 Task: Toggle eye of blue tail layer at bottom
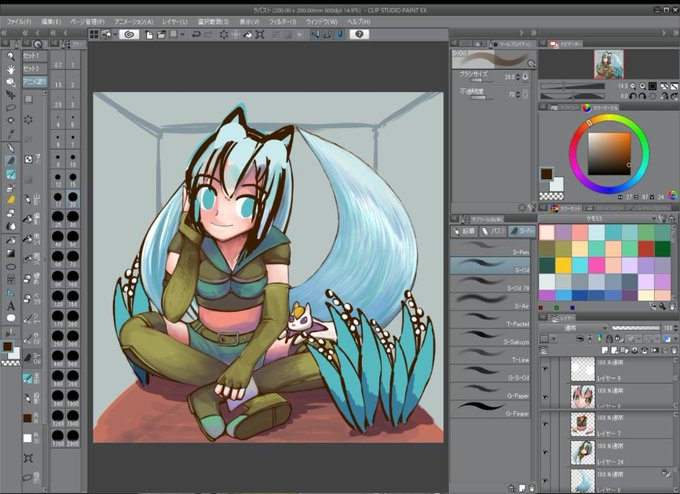pyautogui.click(x=545, y=481)
